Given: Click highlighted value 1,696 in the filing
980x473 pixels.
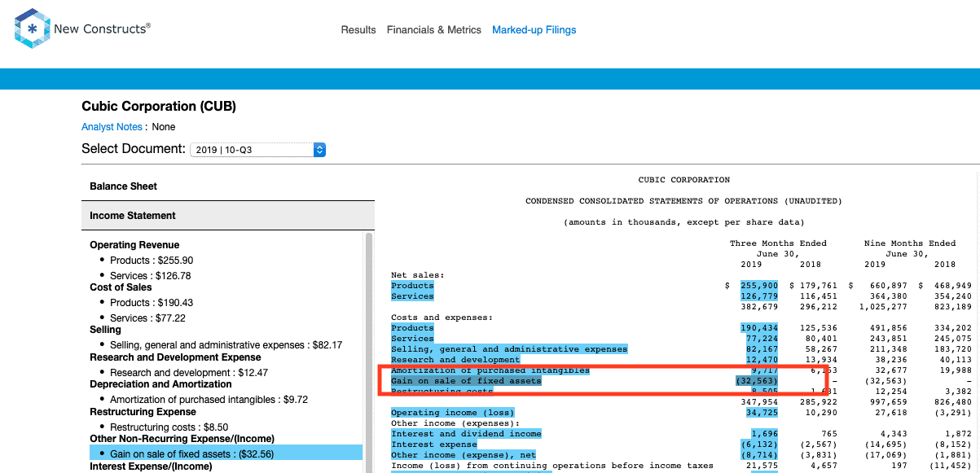Looking at the screenshot, I should (763, 434).
